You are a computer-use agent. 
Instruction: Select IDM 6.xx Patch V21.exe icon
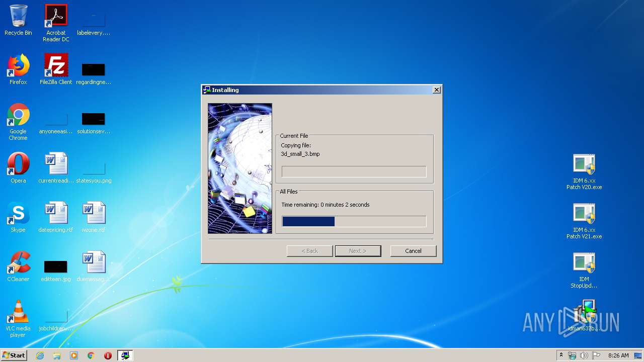click(x=584, y=221)
